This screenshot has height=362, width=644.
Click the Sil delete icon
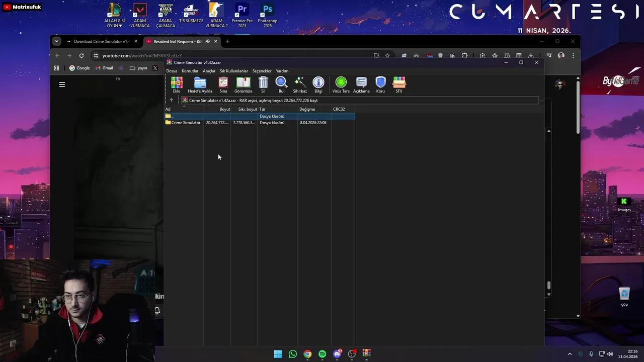[263, 84]
